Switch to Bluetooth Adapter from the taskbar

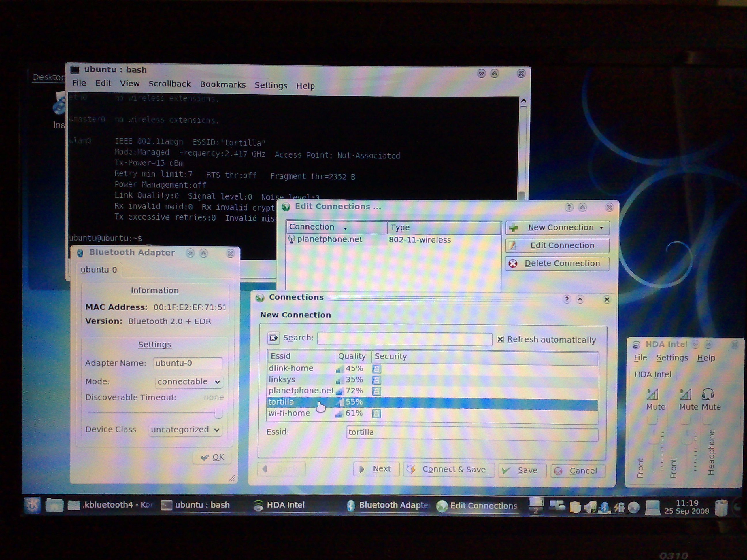(388, 505)
